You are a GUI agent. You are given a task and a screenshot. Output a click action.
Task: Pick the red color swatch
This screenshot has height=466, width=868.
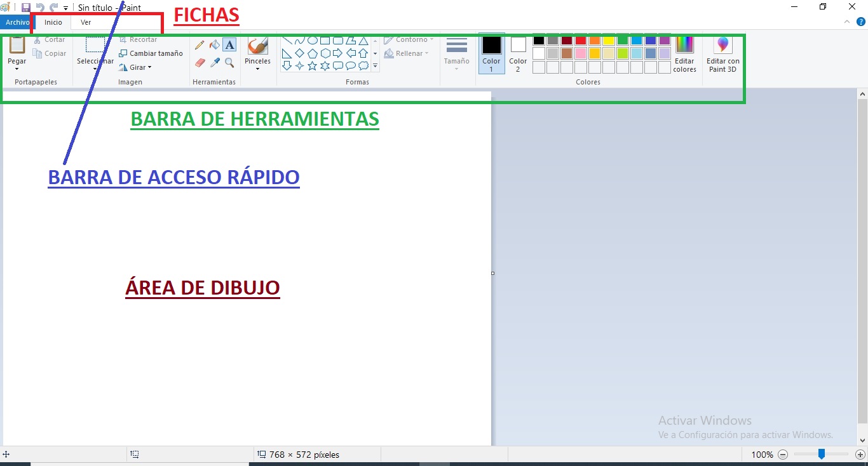[581, 41]
